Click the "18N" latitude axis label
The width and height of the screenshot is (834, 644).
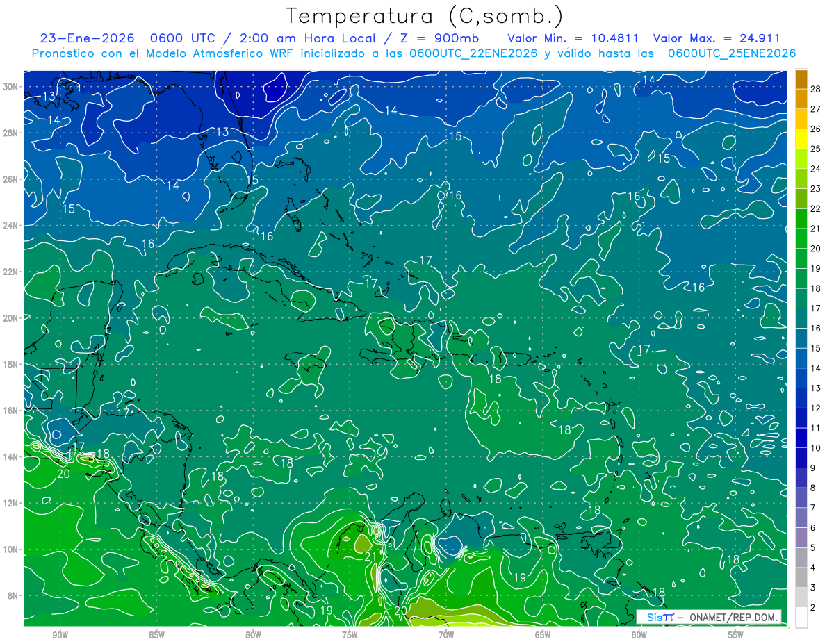pyautogui.click(x=10, y=364)
